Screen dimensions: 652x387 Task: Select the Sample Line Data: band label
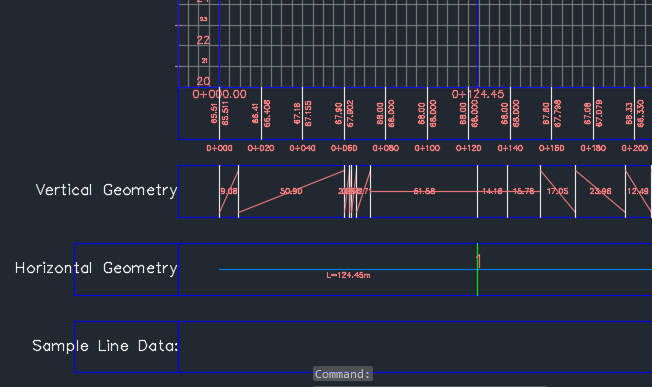(105, 346)
